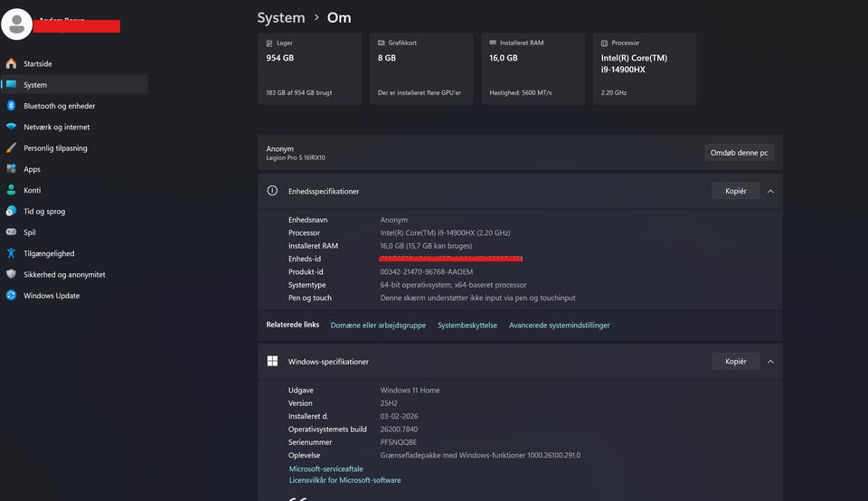868x501 pixels.
Task: Collapse the Enhedsspecifikationer section chevron
Action: [x=770, y=191]
